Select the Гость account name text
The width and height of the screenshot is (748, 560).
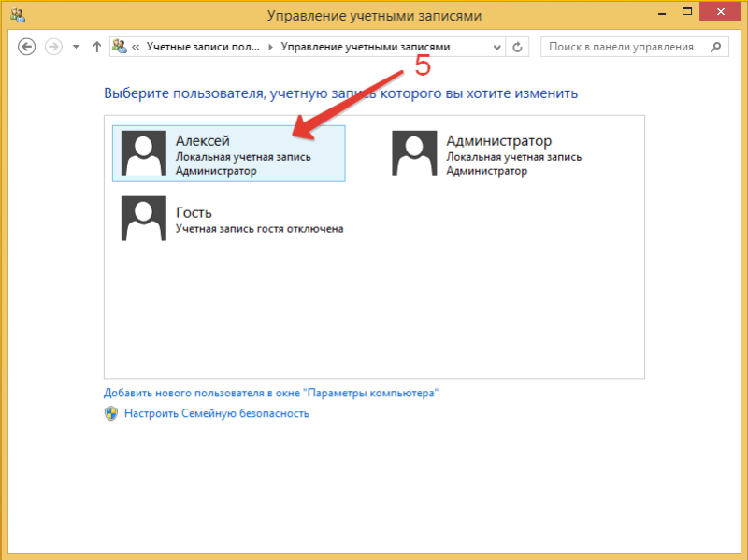(x=194, y=212)
